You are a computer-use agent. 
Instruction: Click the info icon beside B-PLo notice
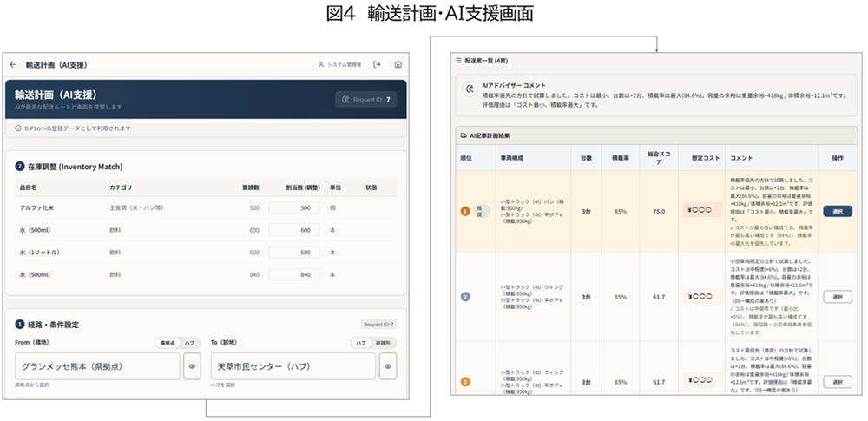point(18,128)
